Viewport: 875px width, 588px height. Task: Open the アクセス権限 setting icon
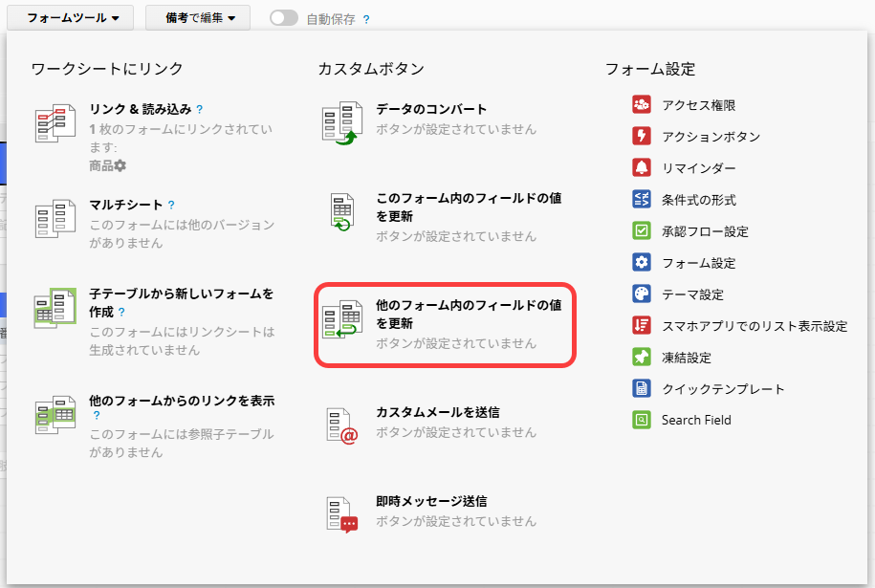pyautogui.click(x=642, y=105)
